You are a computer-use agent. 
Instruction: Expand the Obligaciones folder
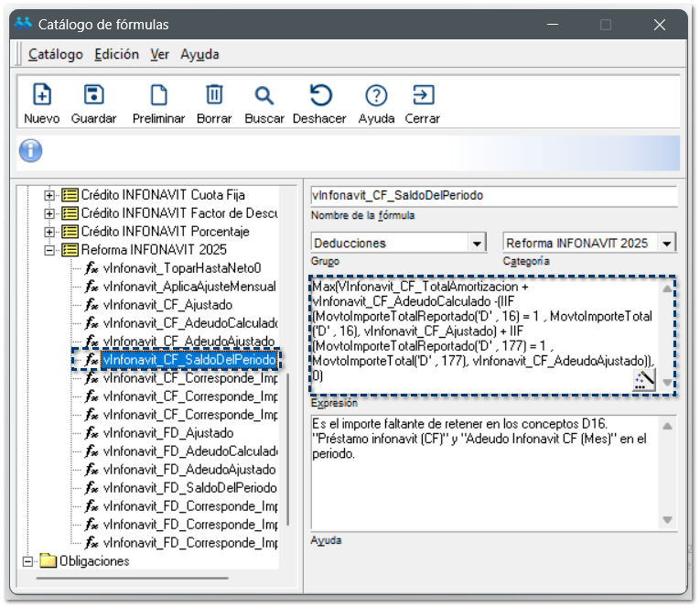click(27, 561)
